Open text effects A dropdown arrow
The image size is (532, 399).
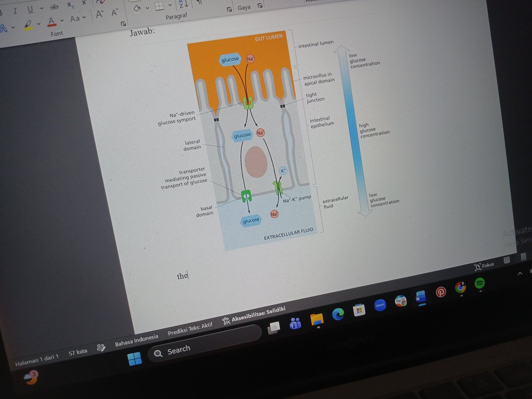pyautogui.click(x=13, y=27)
